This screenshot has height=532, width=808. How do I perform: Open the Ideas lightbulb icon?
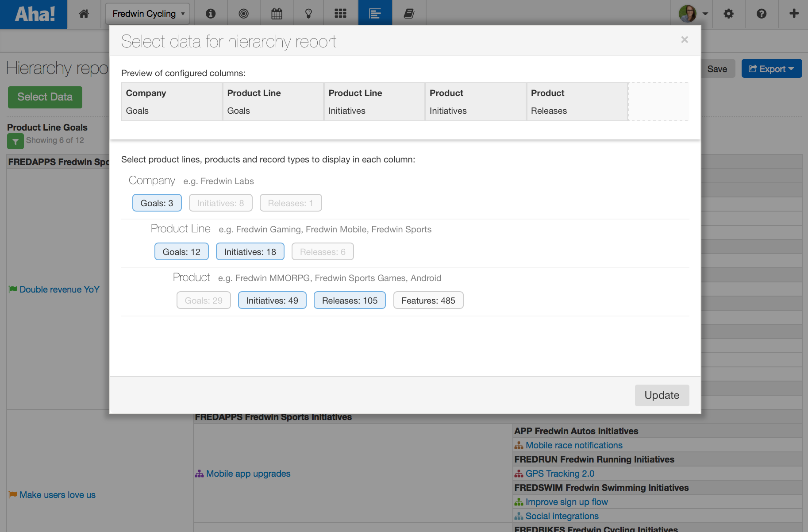(308, 13)
